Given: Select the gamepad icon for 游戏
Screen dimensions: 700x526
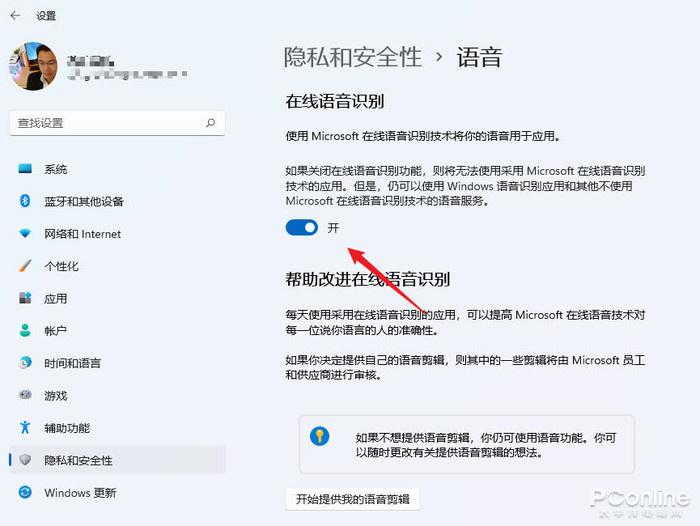Looking at the screenshot, I should pos(25,395).
